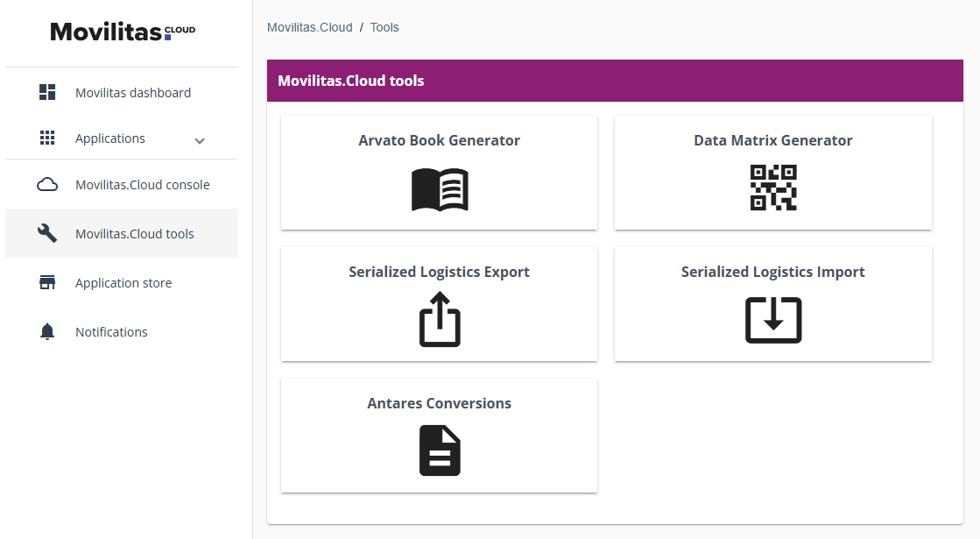Click the dashboard grid icon

click(47, 93)
